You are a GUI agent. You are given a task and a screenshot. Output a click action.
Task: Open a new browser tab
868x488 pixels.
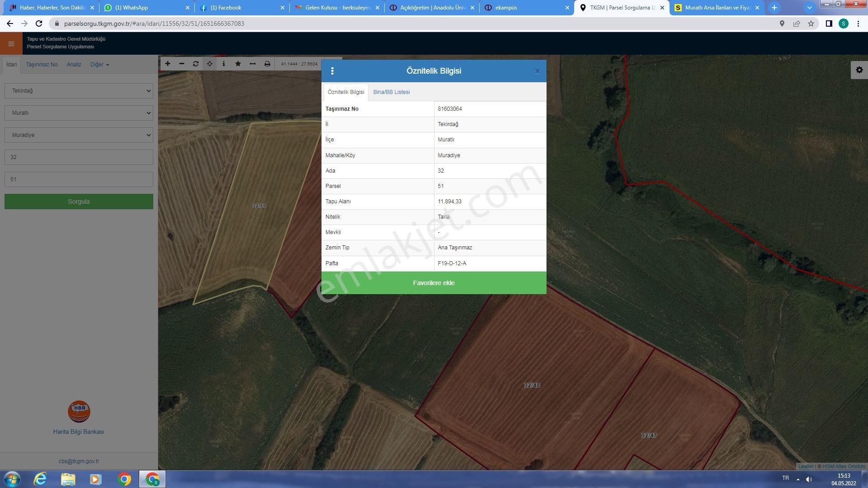pos(774,8)
